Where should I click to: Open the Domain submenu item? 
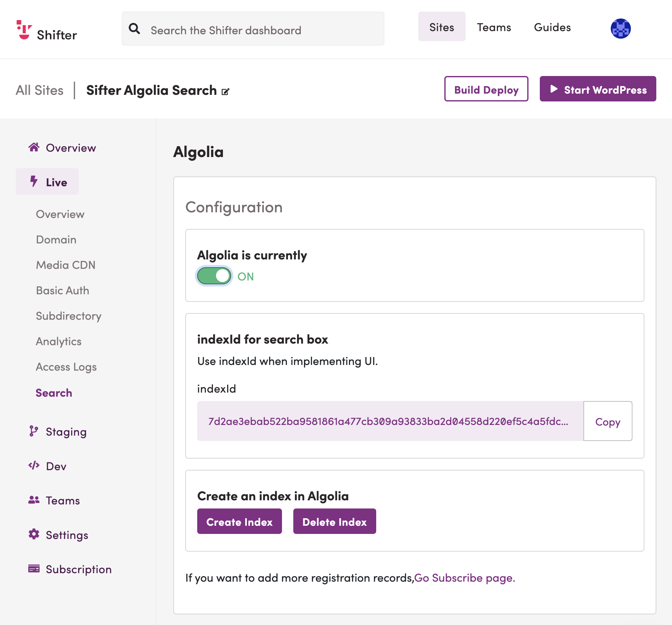(56, 240)
